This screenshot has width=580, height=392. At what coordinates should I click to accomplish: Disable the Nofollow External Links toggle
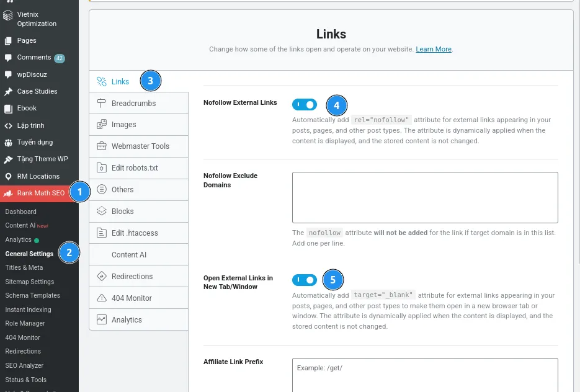coord(305,104)
